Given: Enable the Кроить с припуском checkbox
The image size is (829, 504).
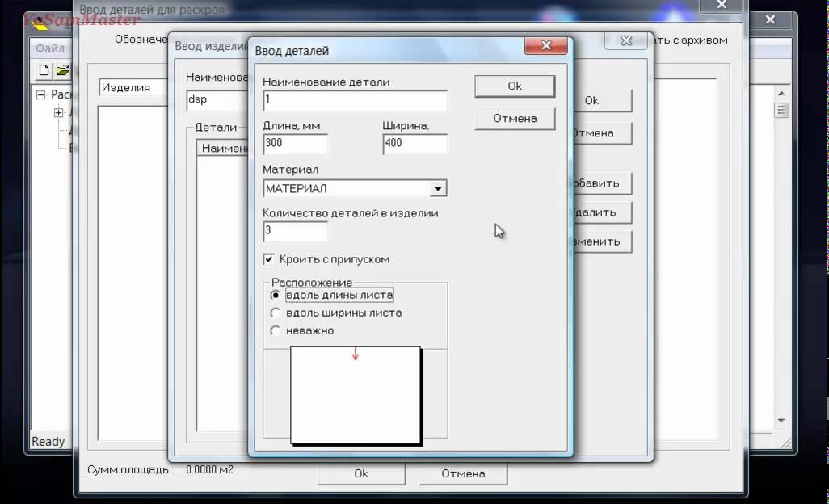Looking at the screenshot, I should point(269,259).
